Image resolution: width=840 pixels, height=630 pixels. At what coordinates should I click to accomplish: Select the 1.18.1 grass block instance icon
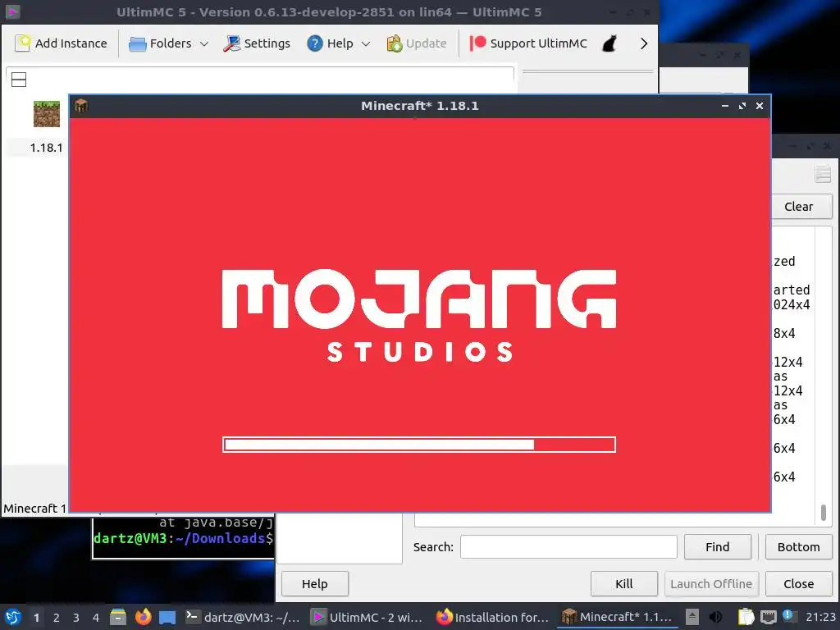pos(47,113)
